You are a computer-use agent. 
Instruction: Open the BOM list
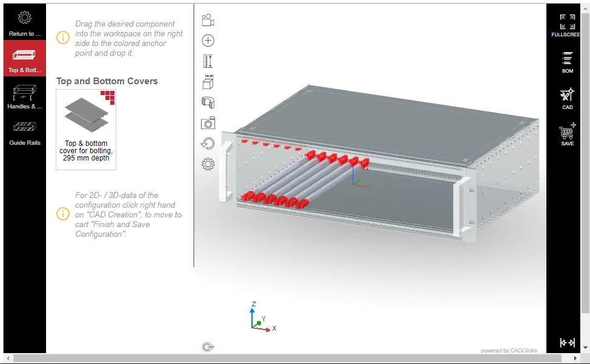pyautogui.click(x=567, y=61)
